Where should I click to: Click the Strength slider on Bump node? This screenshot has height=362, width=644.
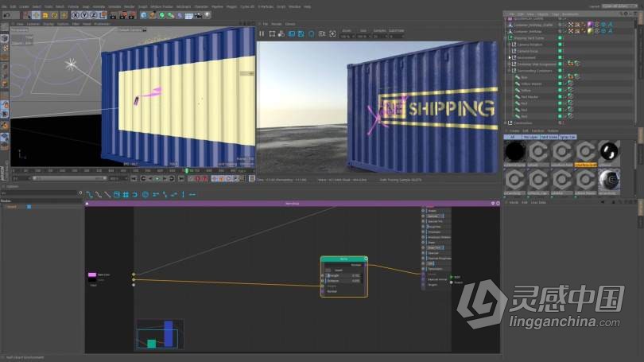coord(343,275)
